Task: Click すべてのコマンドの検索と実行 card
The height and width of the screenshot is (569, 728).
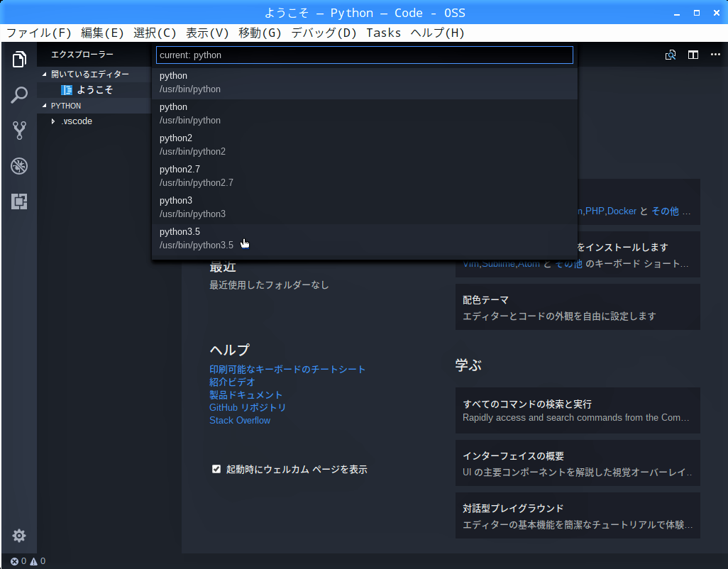Action: pyautogui.click(x=578, y=411)
